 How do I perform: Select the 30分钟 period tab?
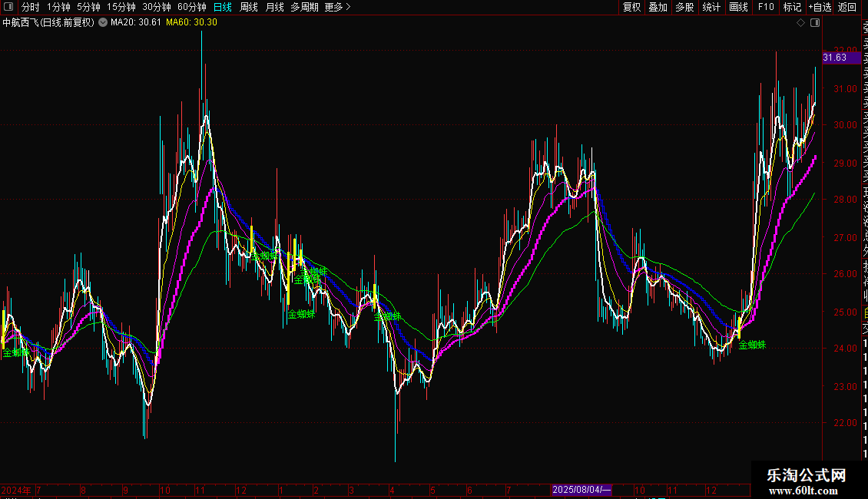pyautogui.click(x=157, y=7)
